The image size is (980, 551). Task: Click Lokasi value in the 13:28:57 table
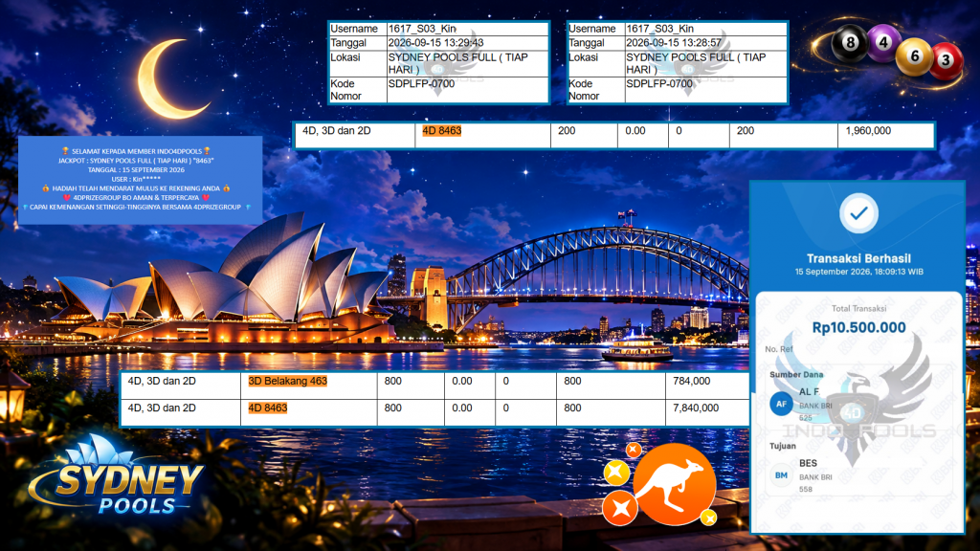tap(696, 63)
